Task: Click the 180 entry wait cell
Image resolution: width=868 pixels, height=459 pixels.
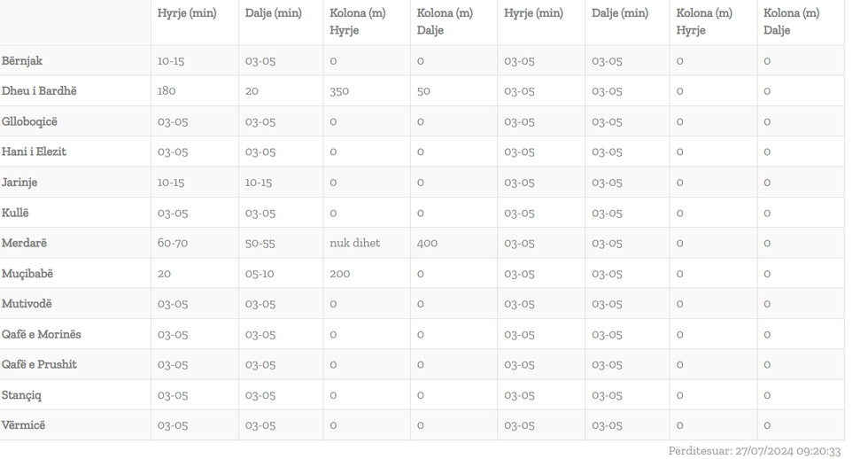Action: (x=167, y=91)
